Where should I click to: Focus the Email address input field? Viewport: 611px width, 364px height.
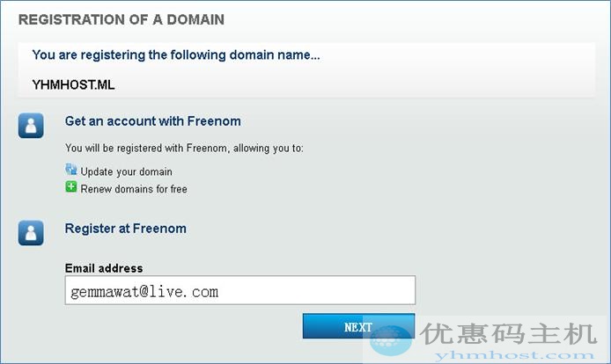coord(240,290)
